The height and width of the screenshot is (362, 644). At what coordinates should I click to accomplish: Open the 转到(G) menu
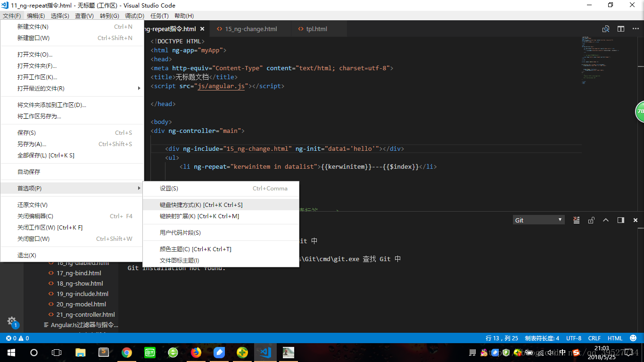click(109, 16)
